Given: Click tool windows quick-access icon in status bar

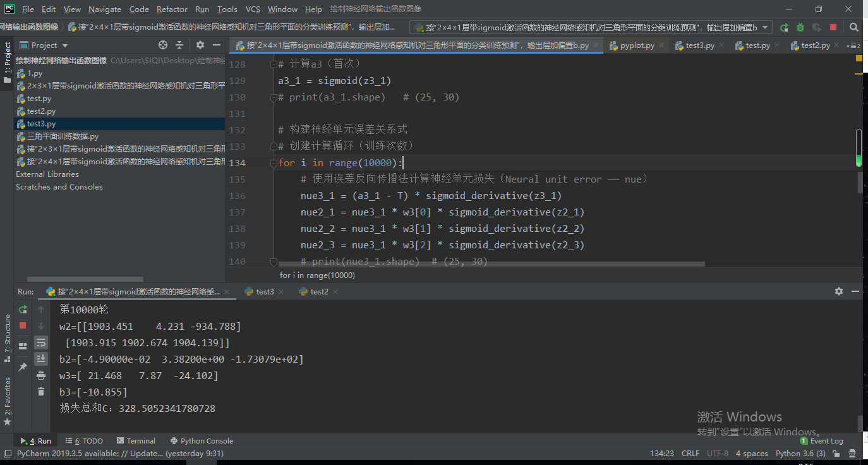Looking at the screenshot, I should point(7,454).
